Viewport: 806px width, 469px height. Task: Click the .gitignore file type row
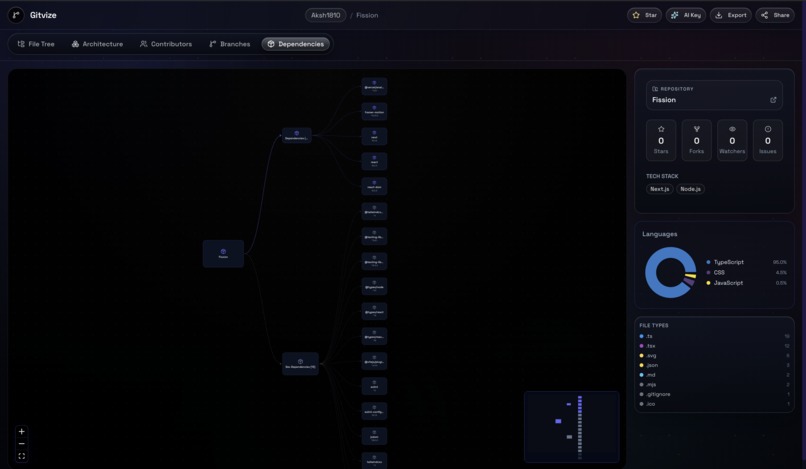coord(715,394)
